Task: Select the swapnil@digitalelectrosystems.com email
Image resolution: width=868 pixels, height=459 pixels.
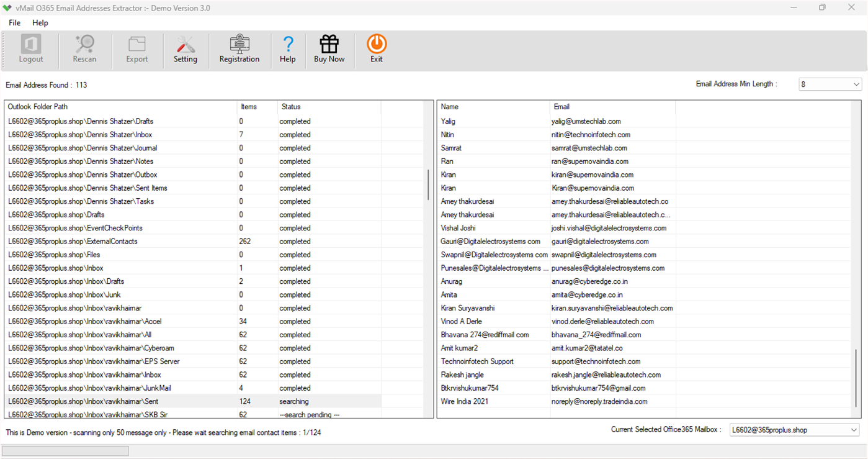Action: [604, 255]
